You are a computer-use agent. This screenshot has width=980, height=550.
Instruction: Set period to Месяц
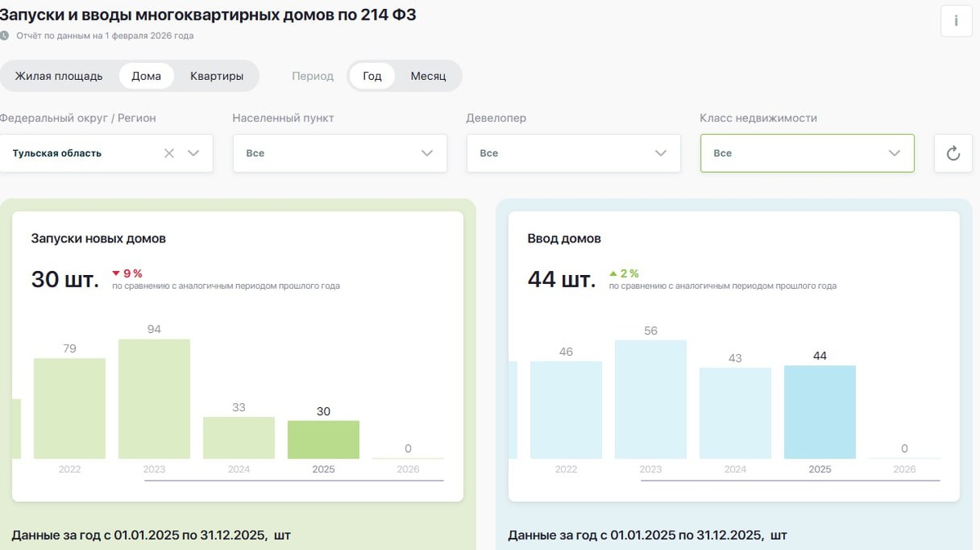[428, 76]
